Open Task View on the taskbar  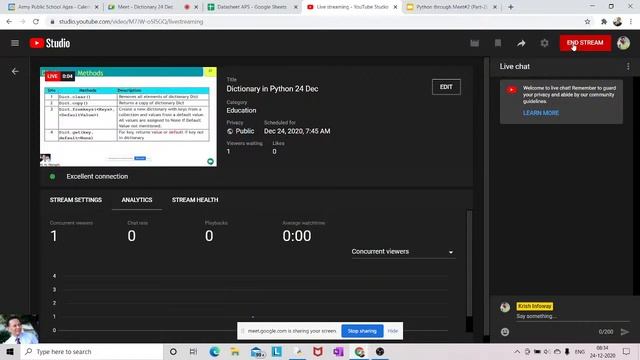pos(193,351)
